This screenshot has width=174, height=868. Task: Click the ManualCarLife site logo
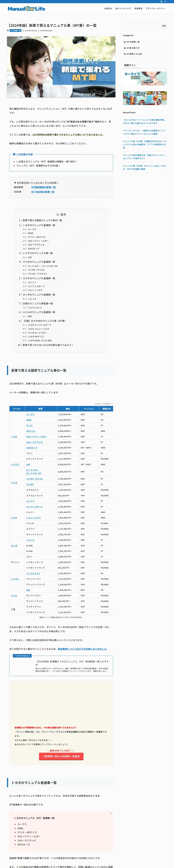pos(26,8)
